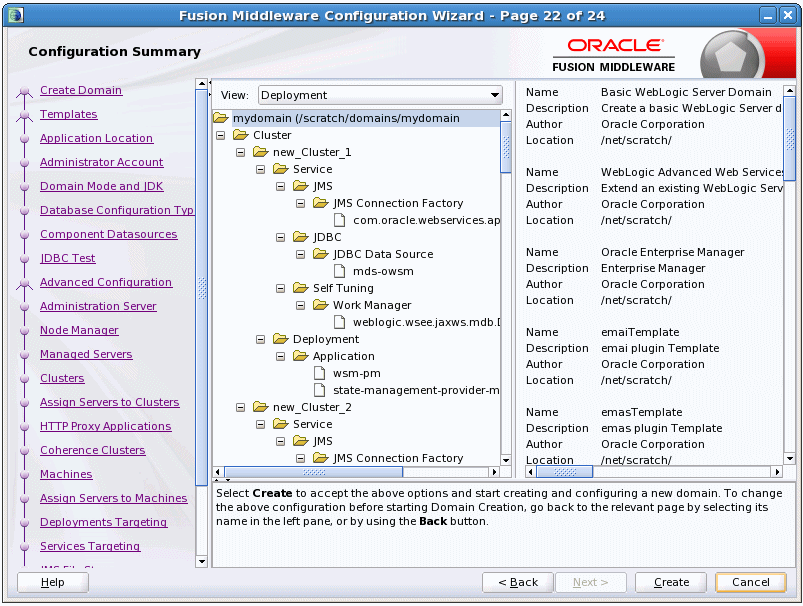Click JMS folder icon under new_Cluster_1

pyautogui.click(x=301, y=186)
